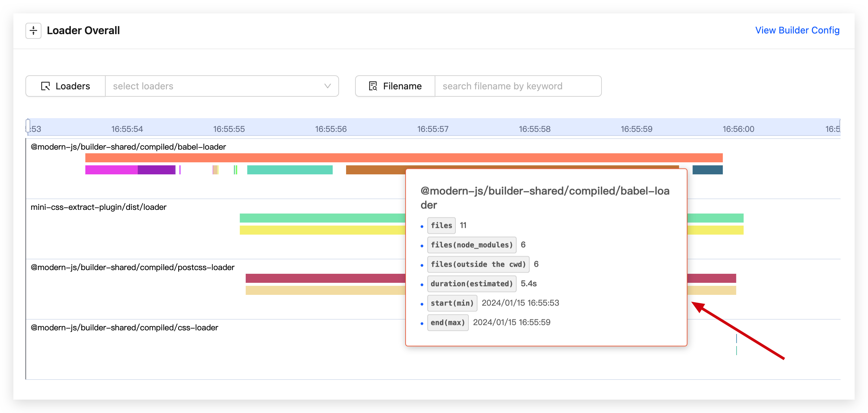The width and height of the screenshot is (868, 413).
Task: Click the files(outside the cwd) tag
Action: pos(478,264)
